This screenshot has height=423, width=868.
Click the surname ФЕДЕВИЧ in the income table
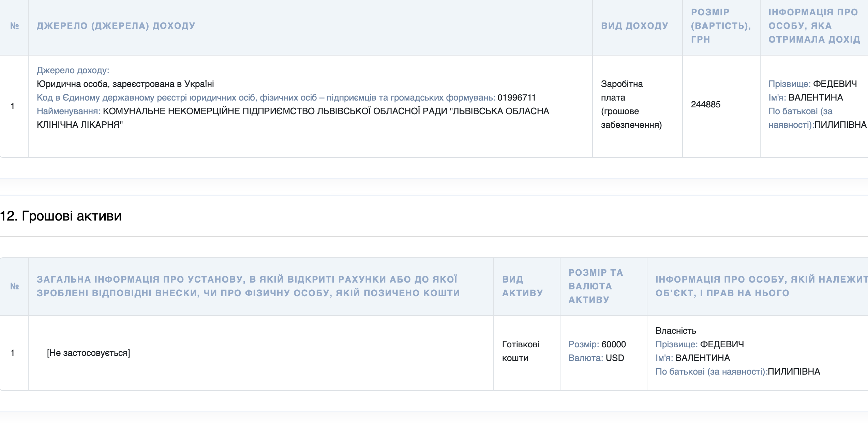[x=835, y=84]
